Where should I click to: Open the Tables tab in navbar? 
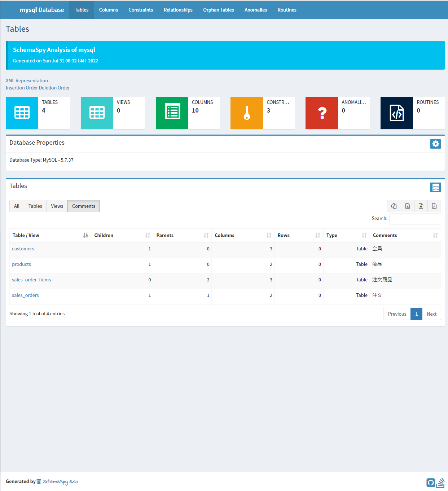pyautogui.click(x=82, y=10)
